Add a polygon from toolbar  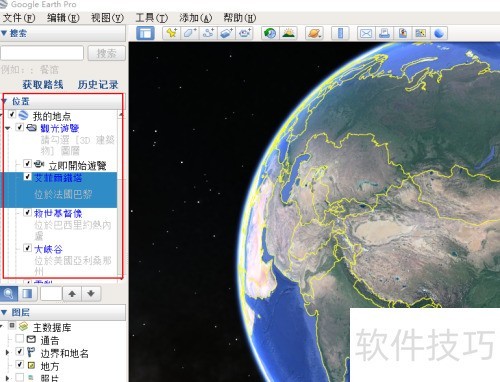(x=190, y=33)
